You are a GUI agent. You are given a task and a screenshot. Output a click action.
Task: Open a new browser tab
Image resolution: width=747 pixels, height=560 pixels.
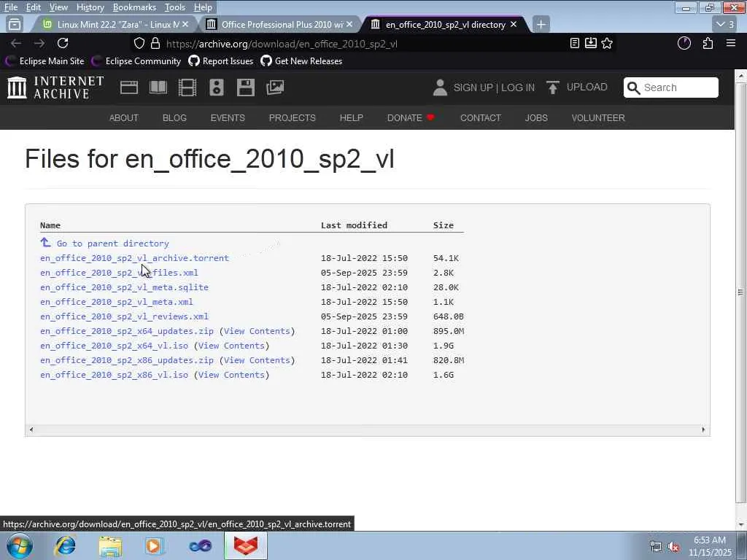541,24
